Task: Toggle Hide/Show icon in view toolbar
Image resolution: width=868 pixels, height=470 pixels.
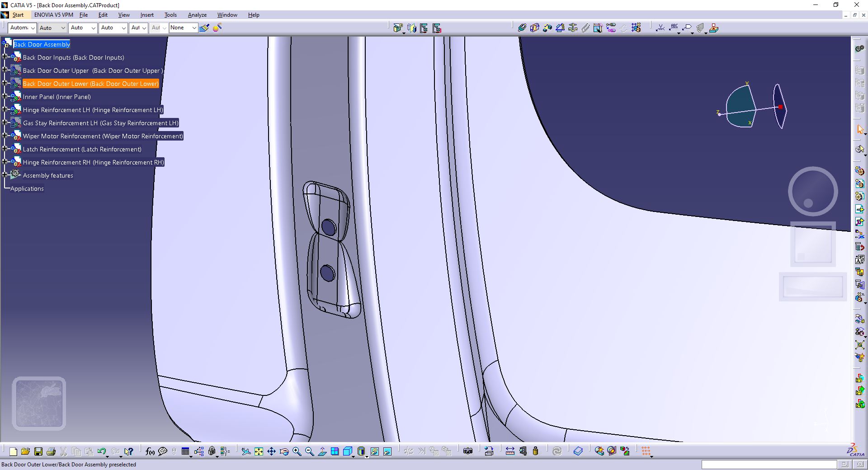Action: (375, 451)
